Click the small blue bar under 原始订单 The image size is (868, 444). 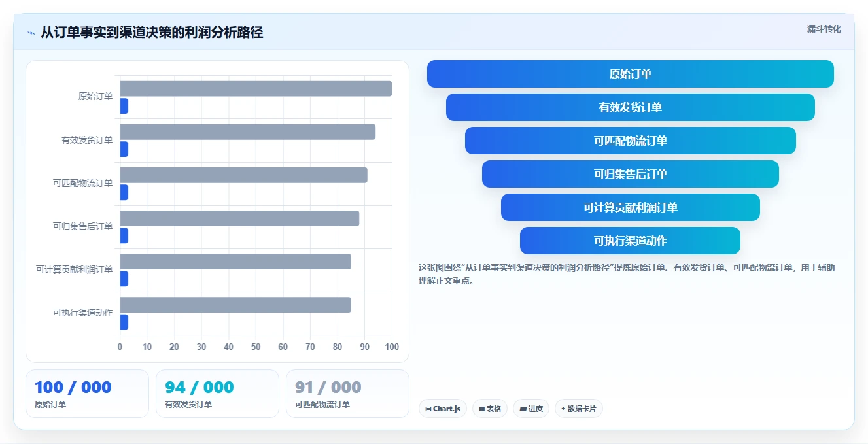tap(124, 106)
